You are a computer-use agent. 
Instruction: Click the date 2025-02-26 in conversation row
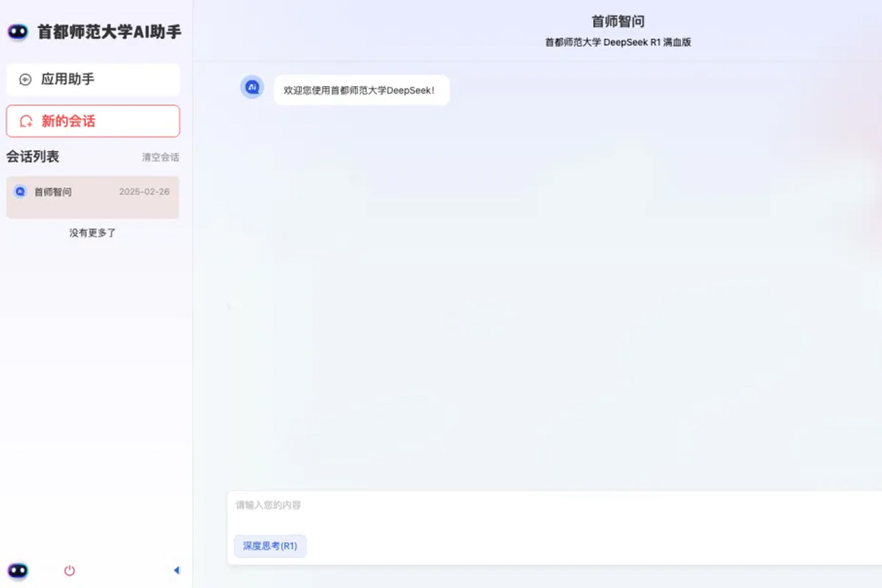[x=144, y=192]
